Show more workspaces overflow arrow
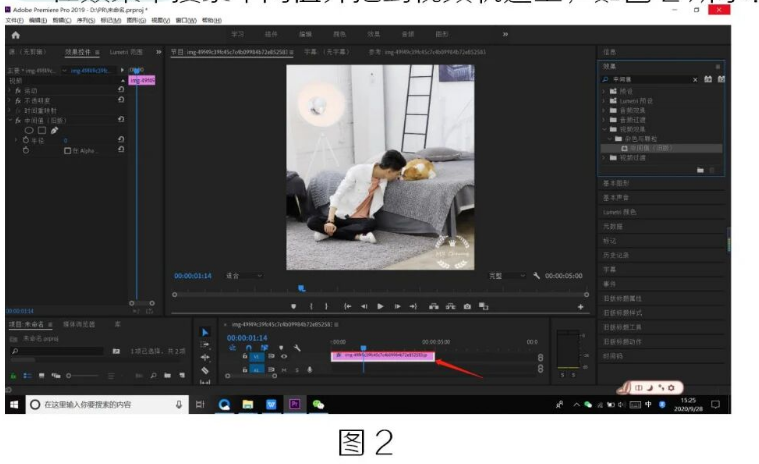This screenshot has height=464, width=759. tap(505, 34)
